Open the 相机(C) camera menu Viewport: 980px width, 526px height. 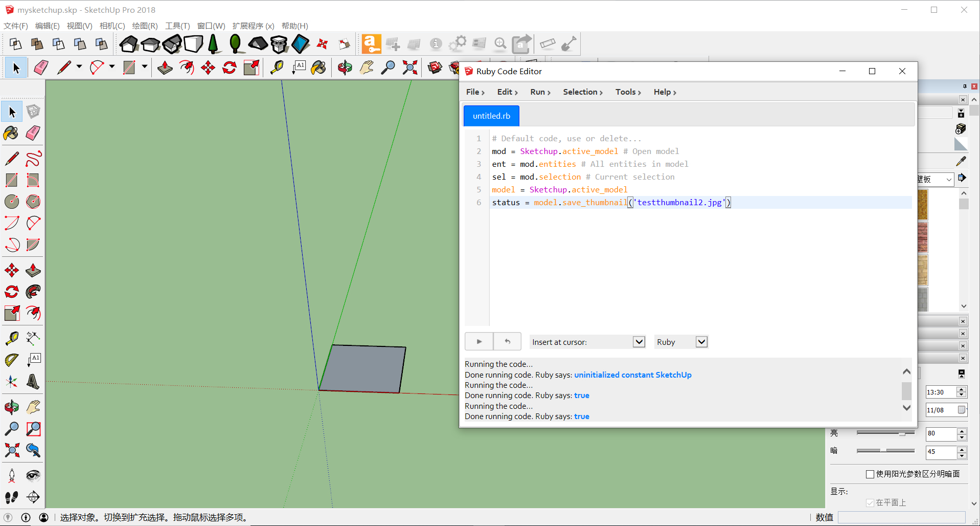pyautogui.click(x=112, y=26)
